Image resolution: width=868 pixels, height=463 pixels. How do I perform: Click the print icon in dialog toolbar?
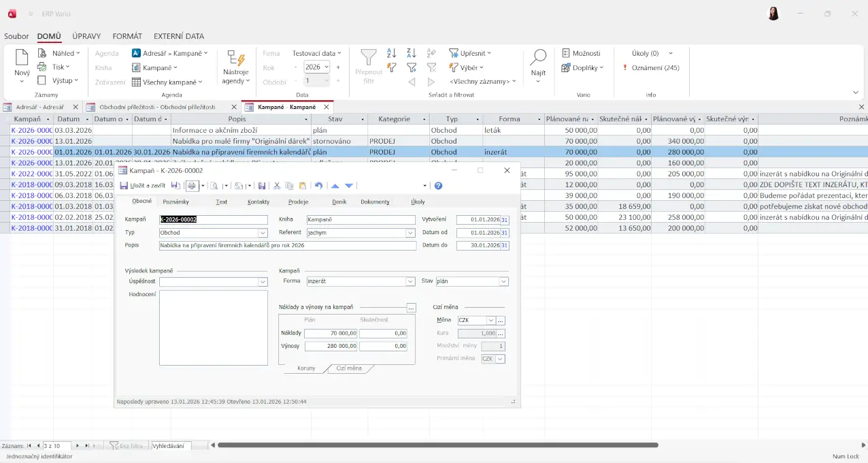193,186
